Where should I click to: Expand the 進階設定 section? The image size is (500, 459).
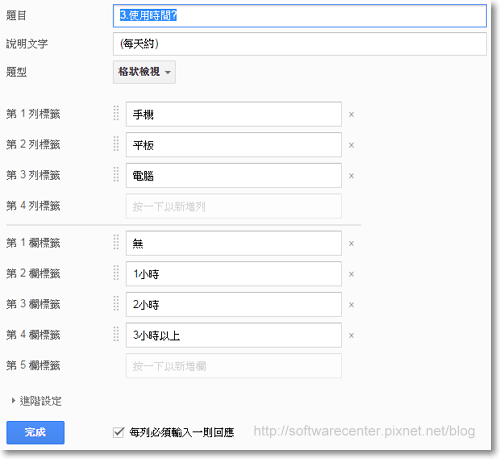tap(37, 401)
